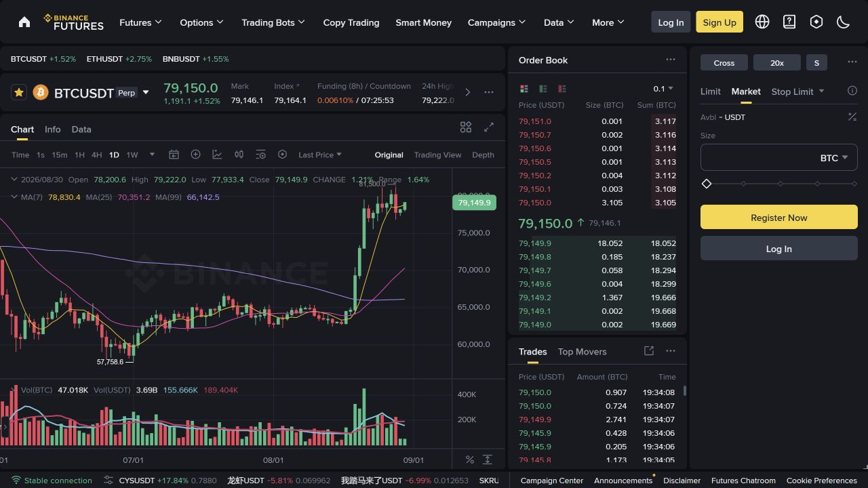Toggle percentage scale on chart
Screen dimensions: 868x488
[469, 460]
